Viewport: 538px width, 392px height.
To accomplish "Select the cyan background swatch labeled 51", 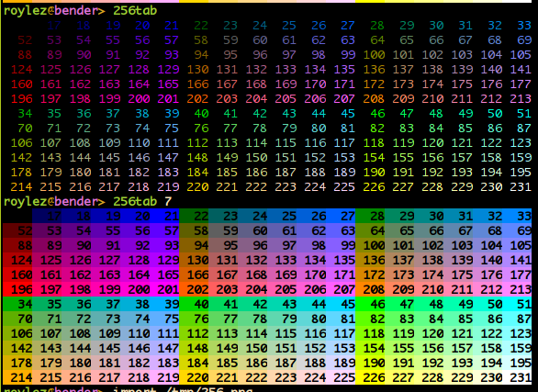I will coord(517,304).
